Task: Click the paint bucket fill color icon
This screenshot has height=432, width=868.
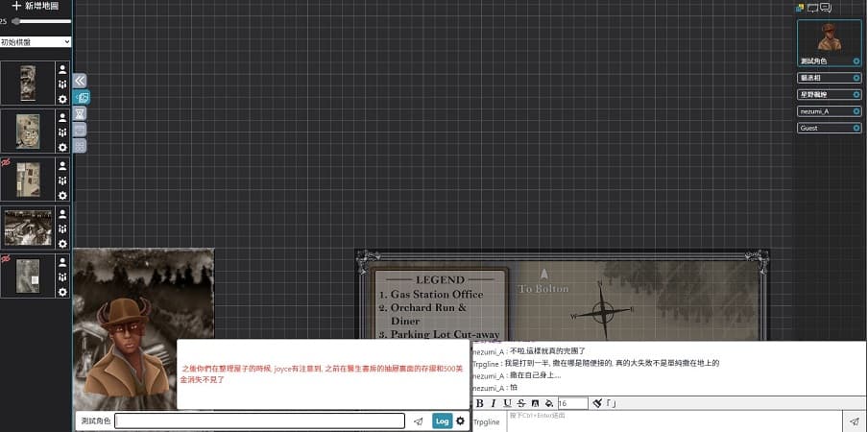Action: [x=548, y=403]
